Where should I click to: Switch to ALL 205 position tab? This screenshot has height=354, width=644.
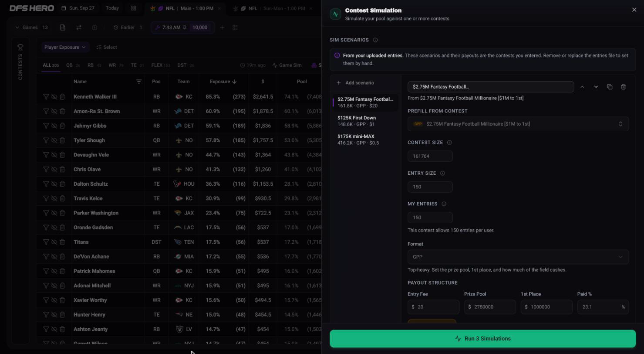(x=51, y=65)
